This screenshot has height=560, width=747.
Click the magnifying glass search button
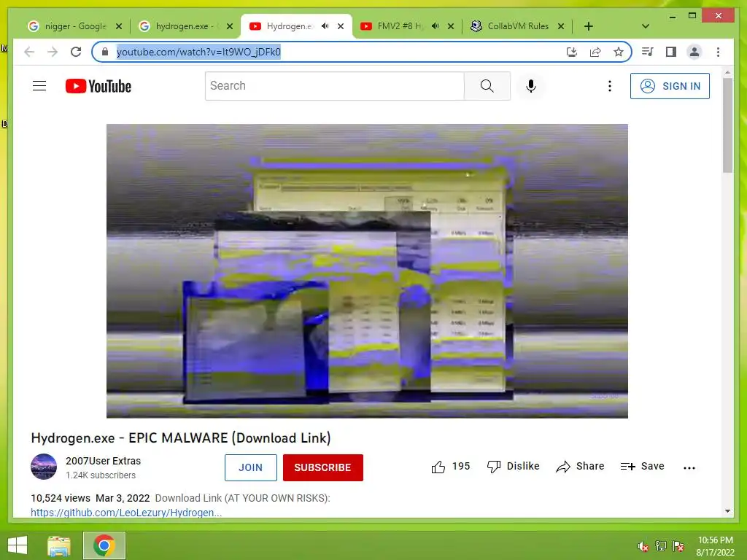click(487, 86)
